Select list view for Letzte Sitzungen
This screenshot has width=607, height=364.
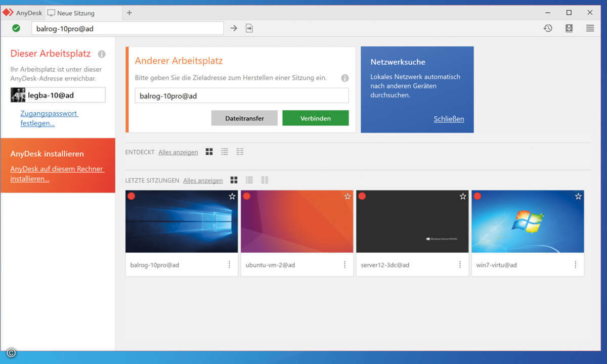(x=249, y=180)
